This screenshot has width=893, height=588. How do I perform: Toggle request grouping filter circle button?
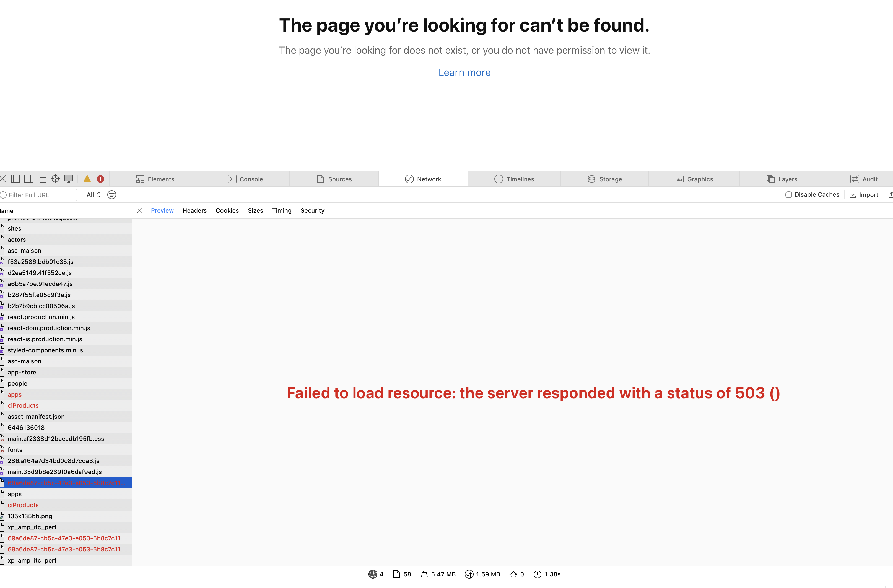click(x=112, y=195)
